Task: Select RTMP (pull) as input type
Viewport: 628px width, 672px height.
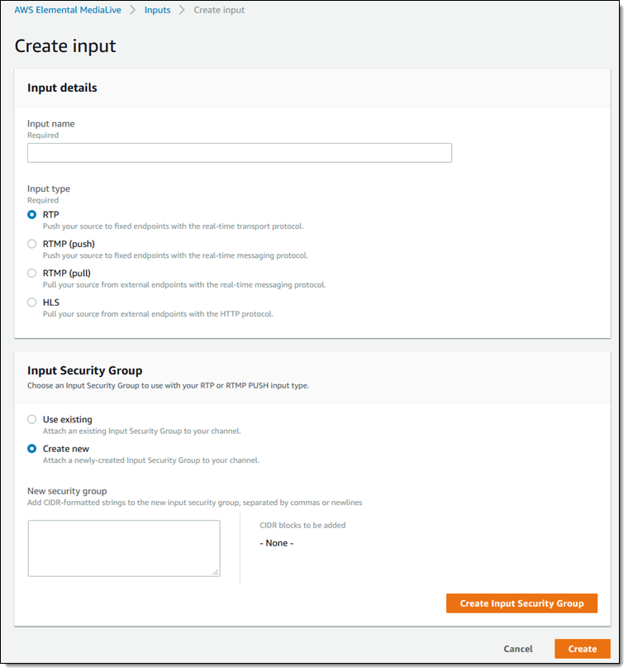Action: point(32,273)
